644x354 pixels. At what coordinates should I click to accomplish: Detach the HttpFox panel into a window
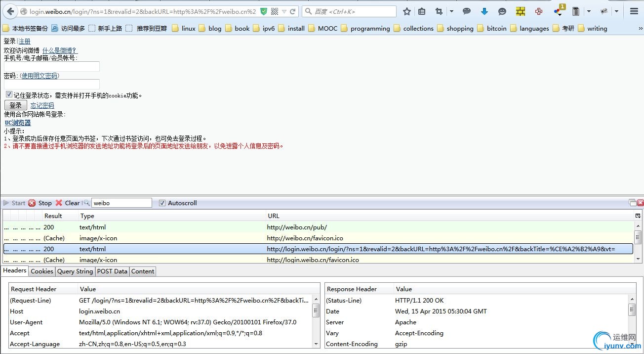click(632, 203)
